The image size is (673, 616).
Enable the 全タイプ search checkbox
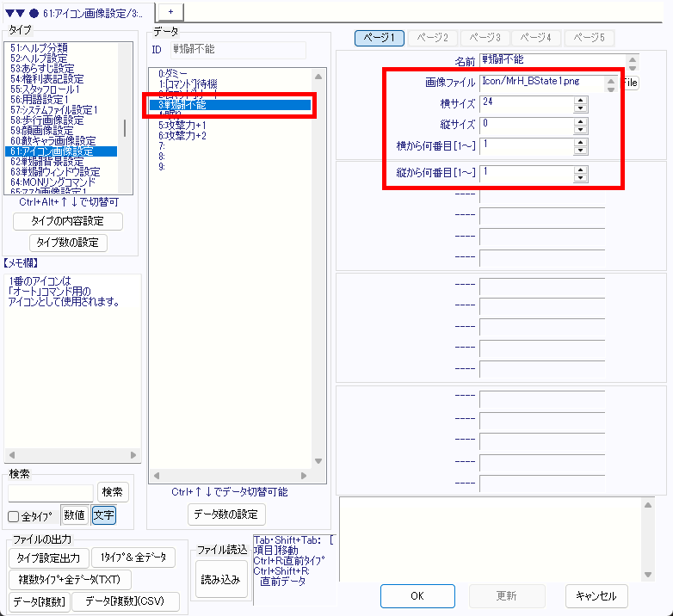pos(13,516)
